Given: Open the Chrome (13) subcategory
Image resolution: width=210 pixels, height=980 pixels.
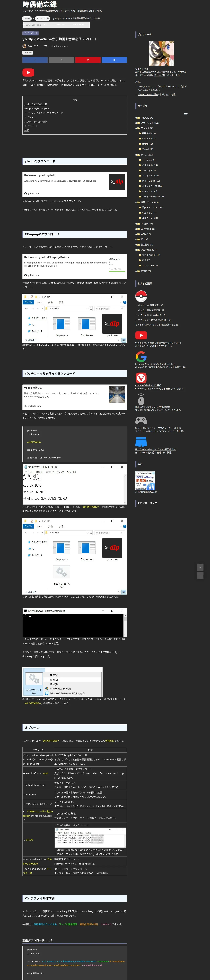Looking at the screenshot, I should 149,139.
